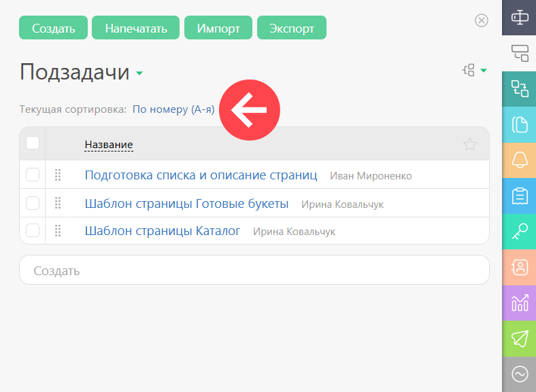Open sorting link По номеру (А-я)

click(x=173, y=109)
